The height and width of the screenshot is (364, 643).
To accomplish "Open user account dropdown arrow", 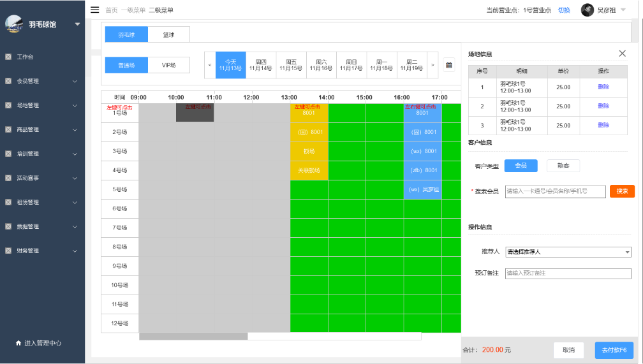I will coord(623,10).
